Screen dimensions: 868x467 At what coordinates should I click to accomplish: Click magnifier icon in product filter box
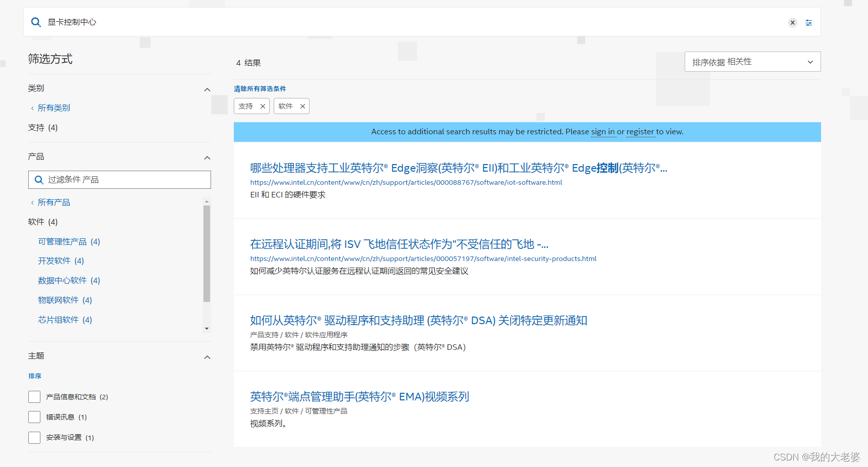point(39,180)
